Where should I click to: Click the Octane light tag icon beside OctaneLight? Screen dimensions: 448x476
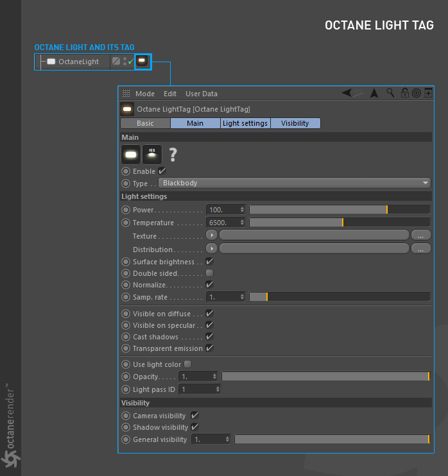(x=142, y=61)
